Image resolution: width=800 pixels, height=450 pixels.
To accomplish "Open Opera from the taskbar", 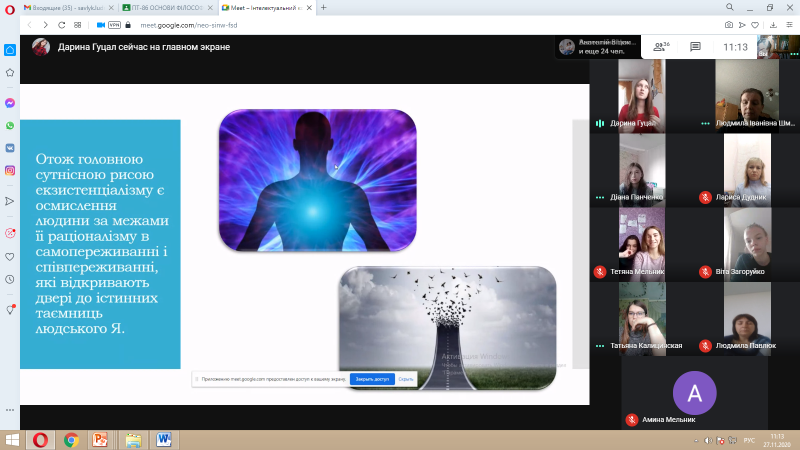I will (x=40, y=440).
